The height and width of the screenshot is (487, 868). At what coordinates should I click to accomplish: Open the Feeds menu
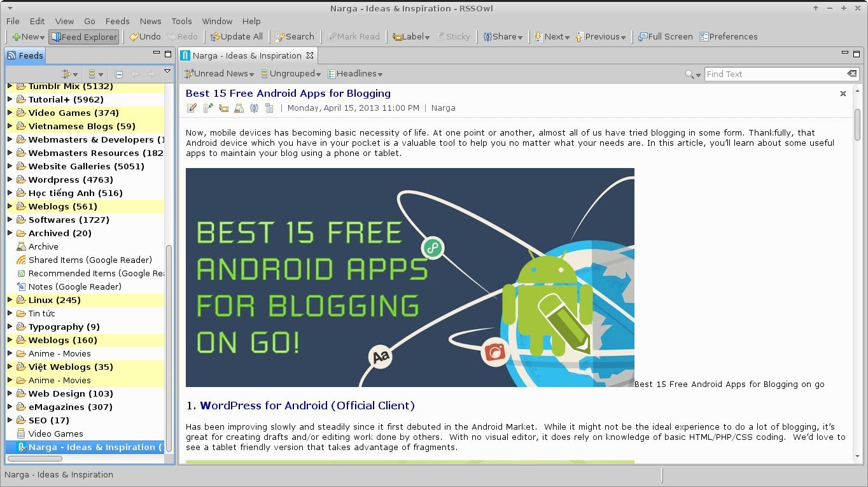(117, 21)
